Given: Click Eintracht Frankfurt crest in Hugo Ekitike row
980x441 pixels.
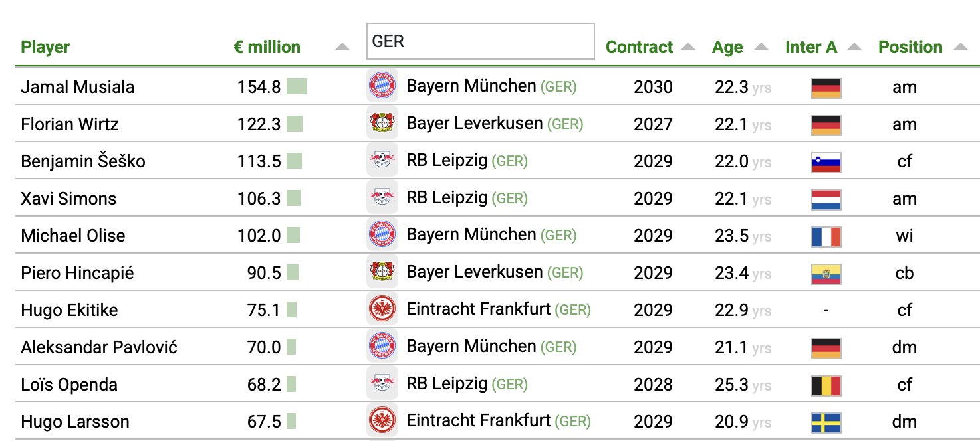Looking at the screenshot, I should click(x=382, y=309).
